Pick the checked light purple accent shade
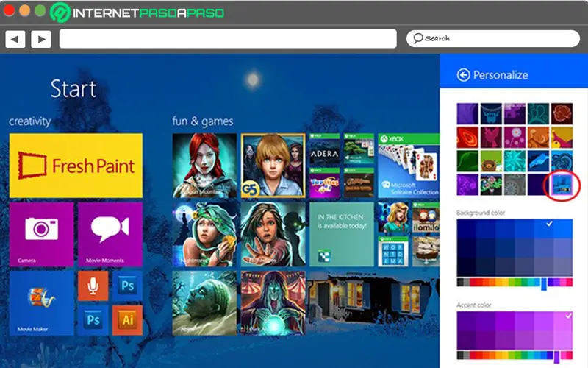Screen dimensions: 588x368 pos(563,321)
